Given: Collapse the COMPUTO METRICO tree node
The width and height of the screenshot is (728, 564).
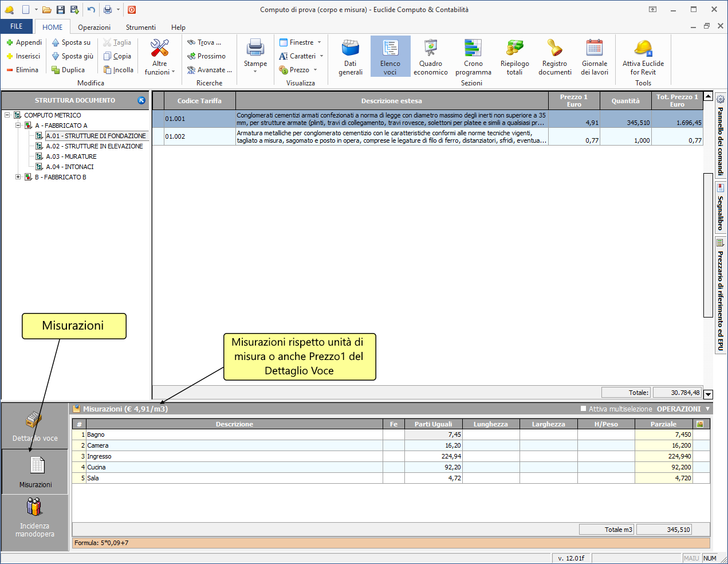Looking at the screenshot, I should pos(7,115).
